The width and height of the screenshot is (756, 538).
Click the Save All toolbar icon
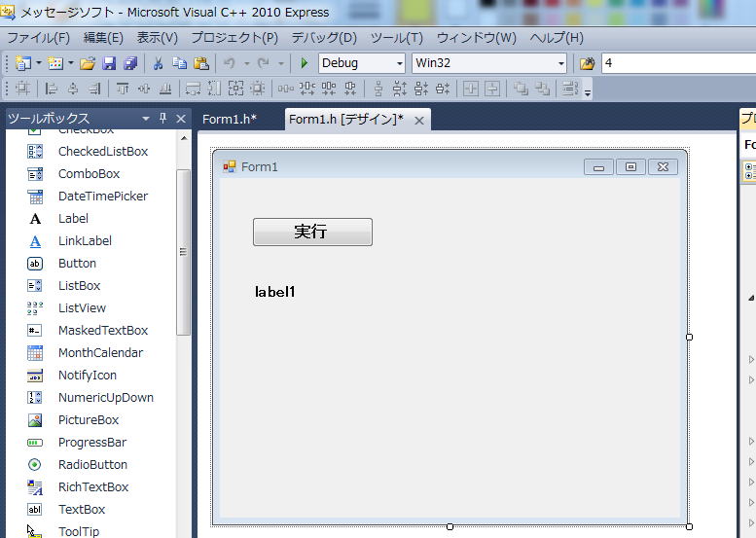(129, 63)
